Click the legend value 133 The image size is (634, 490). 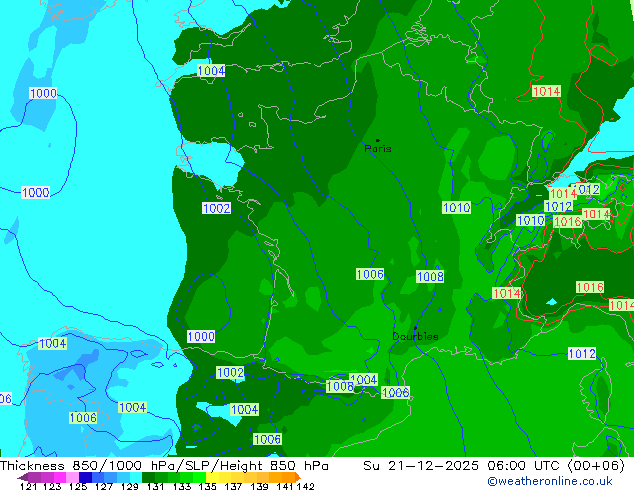tap(182, 486)
